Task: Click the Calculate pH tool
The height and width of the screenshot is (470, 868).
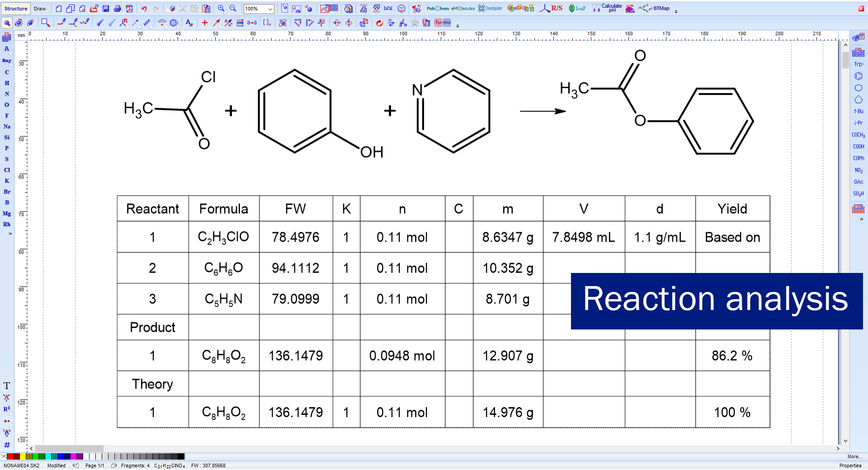Action: tap(608, 9)
